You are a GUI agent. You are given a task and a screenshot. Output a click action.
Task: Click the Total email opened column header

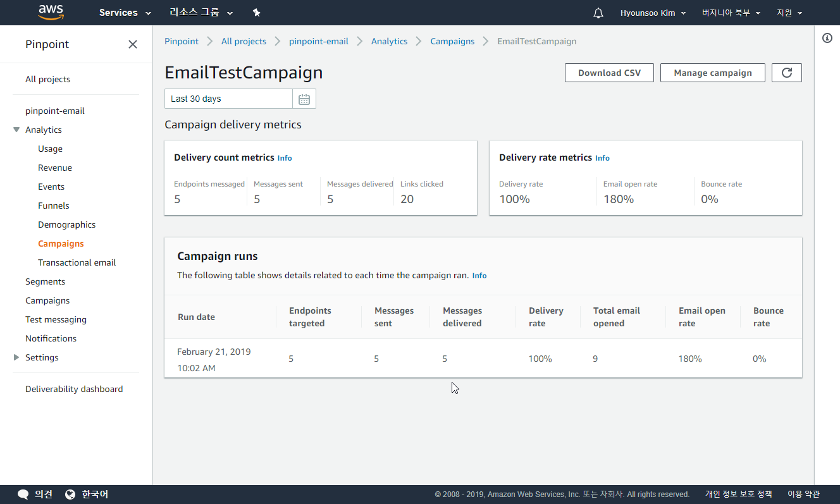click(x=617, y=317)
